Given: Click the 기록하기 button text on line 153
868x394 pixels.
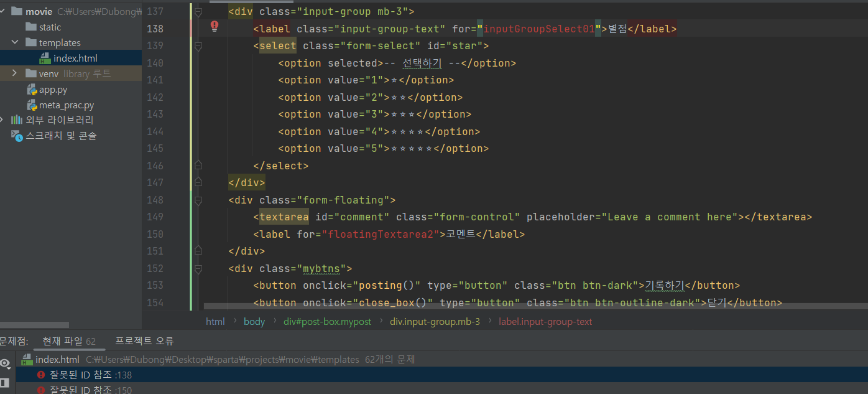Looking at the screenshot, I should point(665,285).
